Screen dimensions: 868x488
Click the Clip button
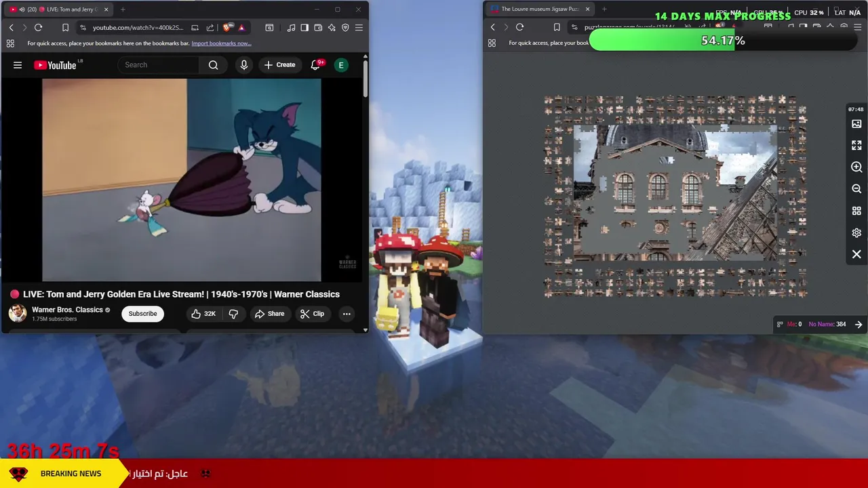(x=312, y=314)
